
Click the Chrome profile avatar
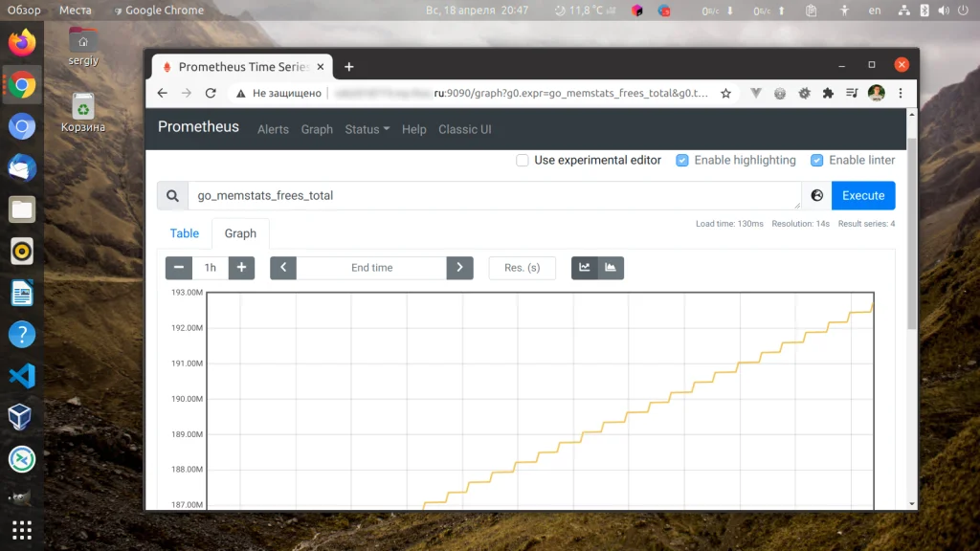pyautogui.click(x=878, y=93)
